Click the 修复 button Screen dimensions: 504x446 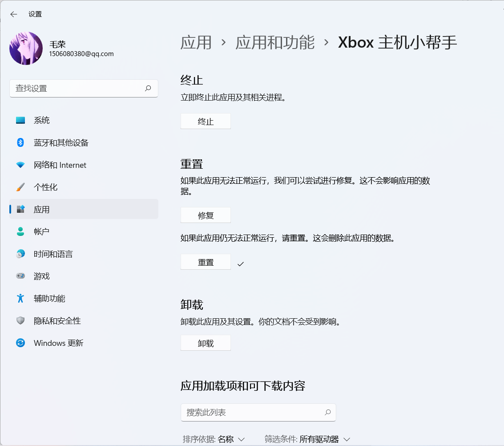206,215
